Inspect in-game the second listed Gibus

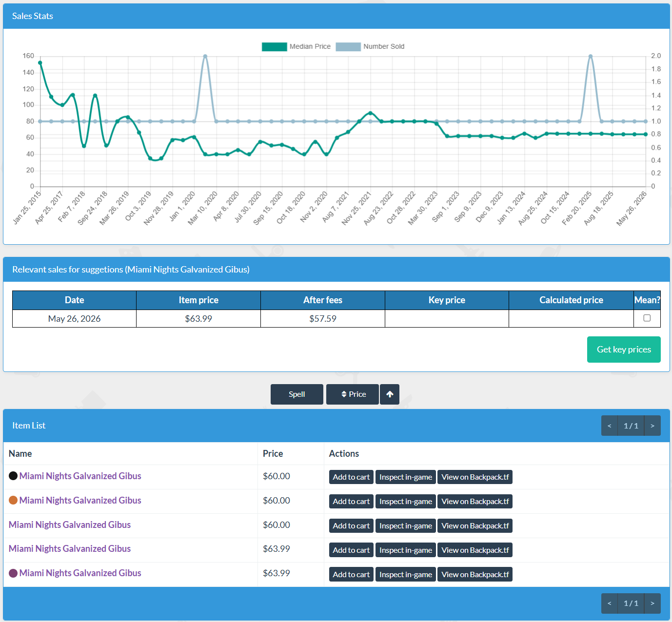pyautogui.click(x=406, y=502)
